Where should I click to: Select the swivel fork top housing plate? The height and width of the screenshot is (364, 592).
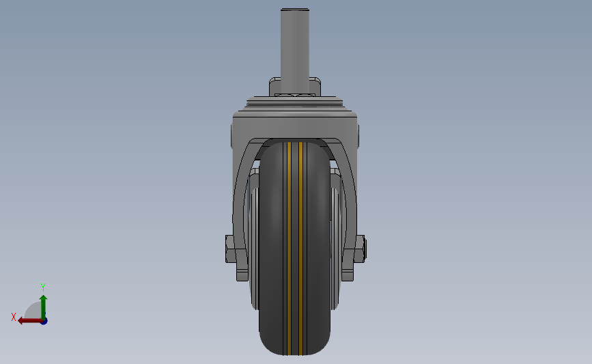click(x=295, y=126)
